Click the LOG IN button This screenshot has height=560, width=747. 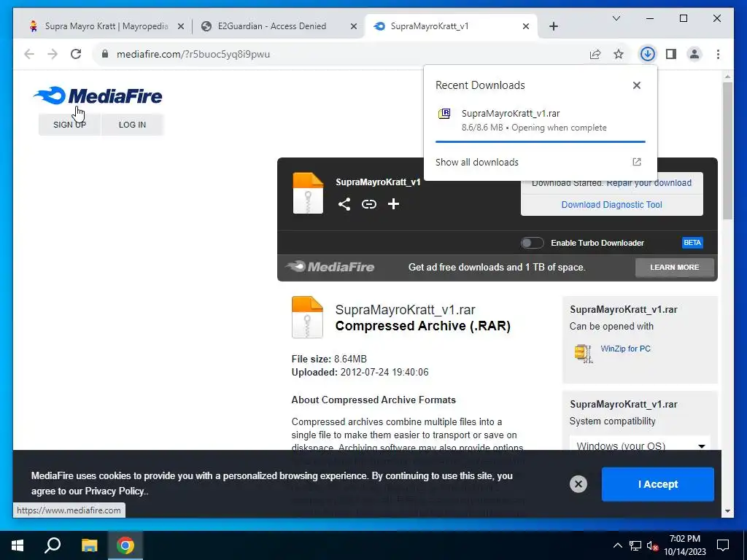click(x=132, y=125)
